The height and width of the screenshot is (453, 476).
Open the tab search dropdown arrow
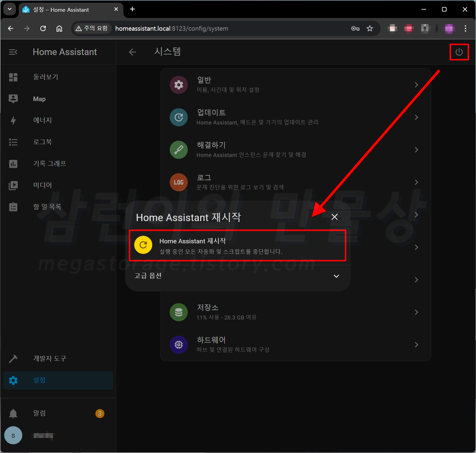click(10, 9)
